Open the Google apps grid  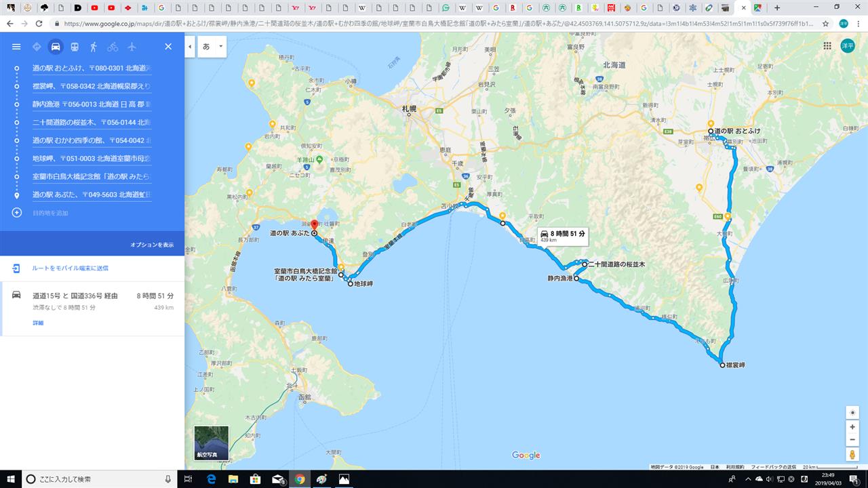coord(827,46)
